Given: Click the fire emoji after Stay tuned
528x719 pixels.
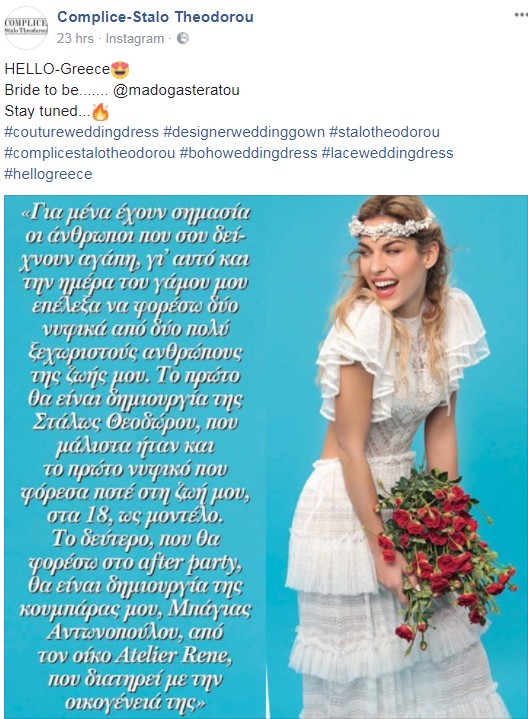Looking at the screenshot, I should click(x=100, y=111).
